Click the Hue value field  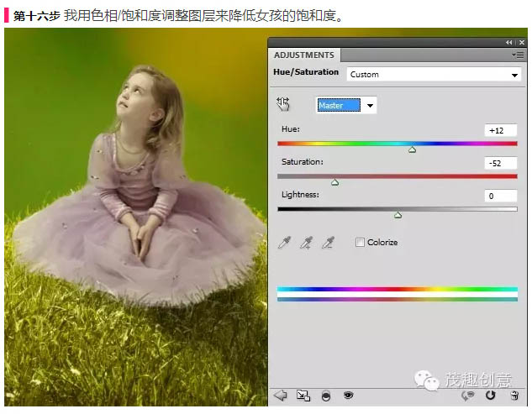point(501,130)
